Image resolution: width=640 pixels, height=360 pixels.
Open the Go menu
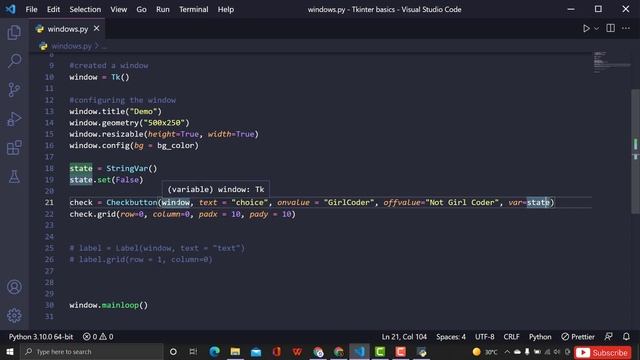[x=141, y=9]
